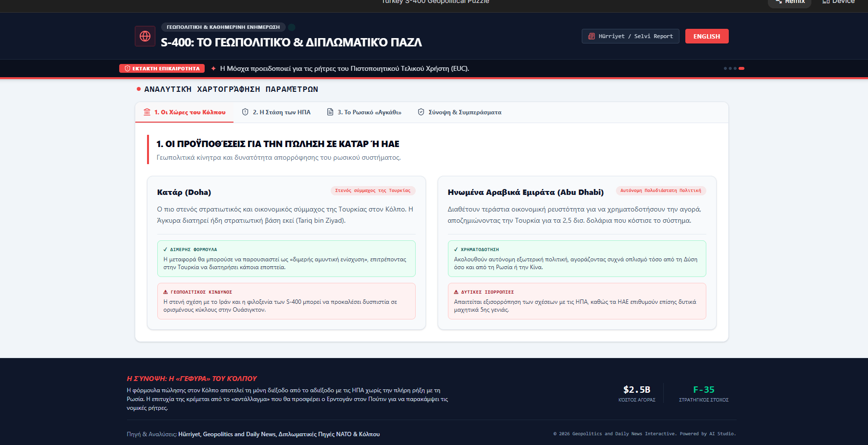Screen dimensions: 868x445
Task: Click the warning triangle next to ΓΕΩΠΟΛΙΤΙΚΟΣ ΚΙΝΔΥΝΟΣ
Action: (x=166, y=292)
